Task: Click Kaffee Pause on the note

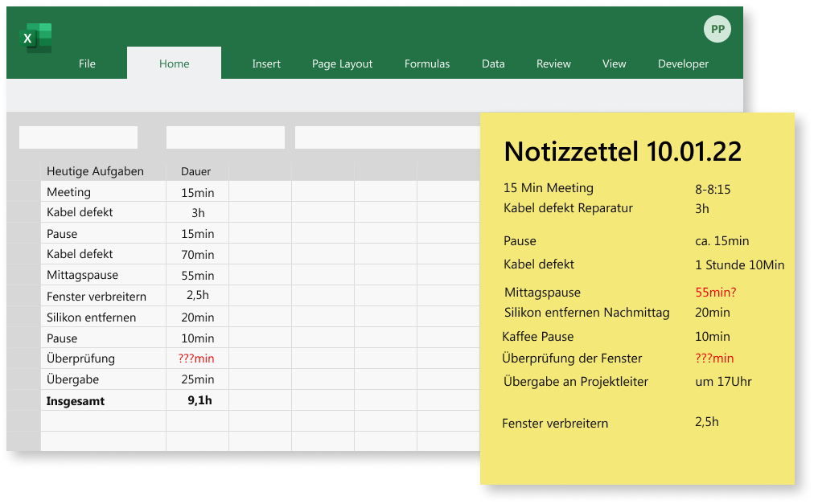Action: 538,336
